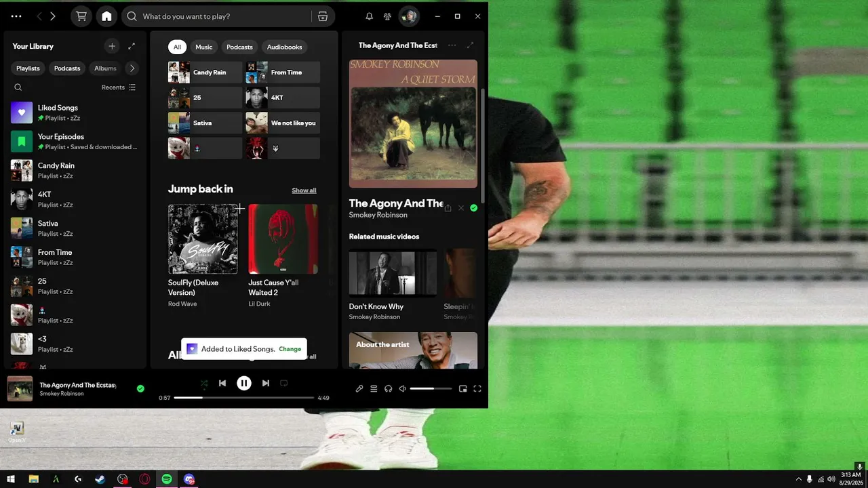868x488 pixels.
Task: Click Change in Liked Songs toast
Action: (x=290, y=349)
